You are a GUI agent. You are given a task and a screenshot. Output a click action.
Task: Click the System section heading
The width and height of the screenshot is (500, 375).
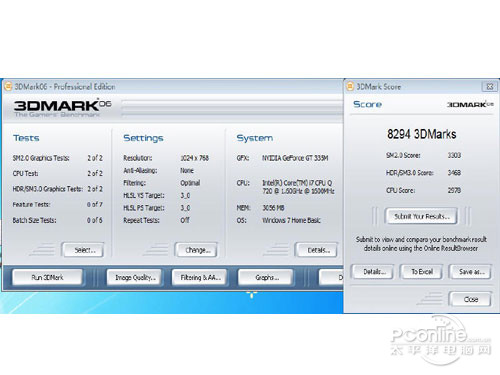click(x=255, y=138)
